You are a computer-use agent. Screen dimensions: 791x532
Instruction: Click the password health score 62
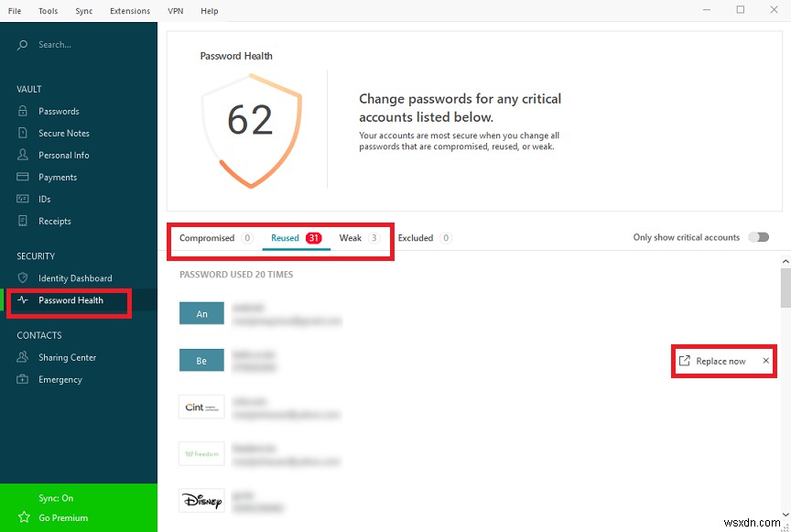tap(250, 121)
